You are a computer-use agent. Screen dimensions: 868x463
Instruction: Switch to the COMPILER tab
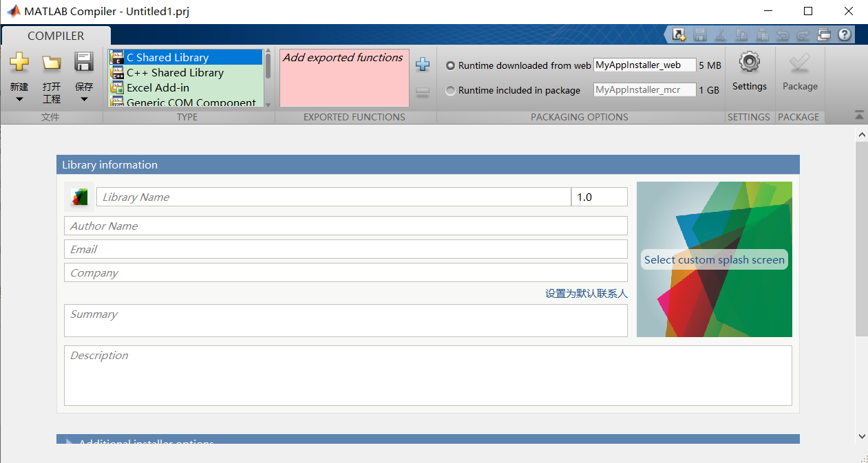pyautogui.click(x=55, y=35)
